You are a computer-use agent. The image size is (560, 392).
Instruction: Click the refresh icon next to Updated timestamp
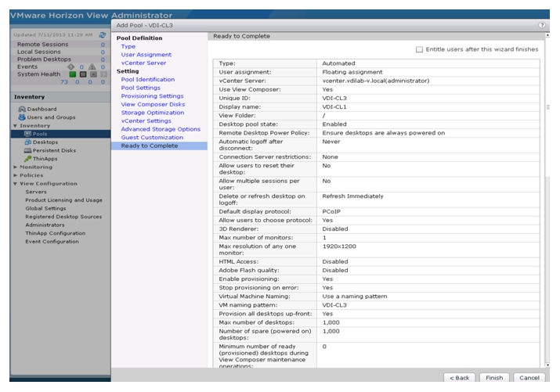[103, 35]
